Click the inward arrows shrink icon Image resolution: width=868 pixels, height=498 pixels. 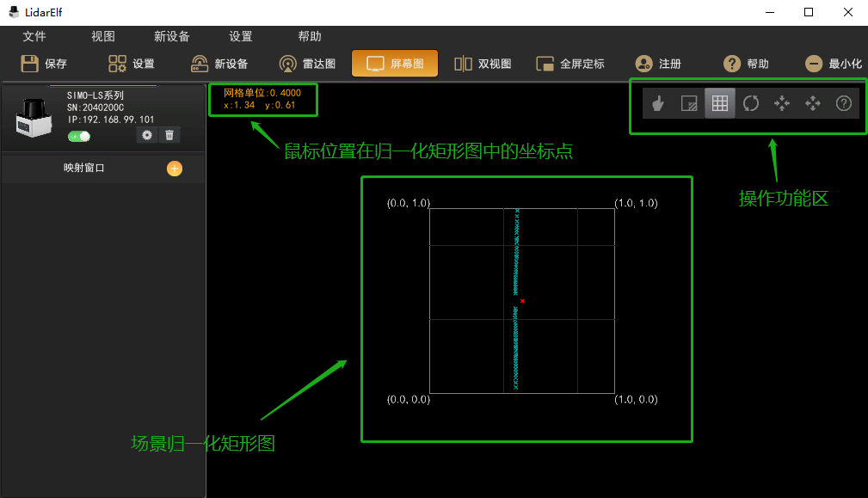pyautogui.click(x=782, y=103)
